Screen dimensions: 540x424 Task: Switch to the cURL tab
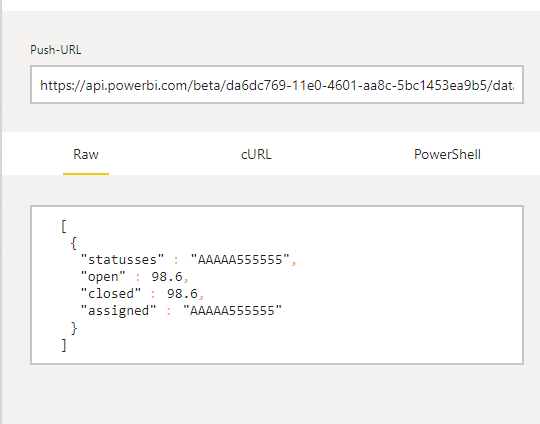click(x=256, y=154)
